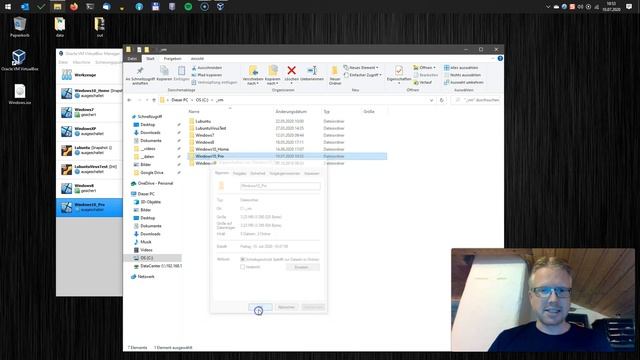The width and height of the screenshot is (640, 360).
Task: Select Werkzeuge in VirtualBox Manager
Action: click(89, 75)
